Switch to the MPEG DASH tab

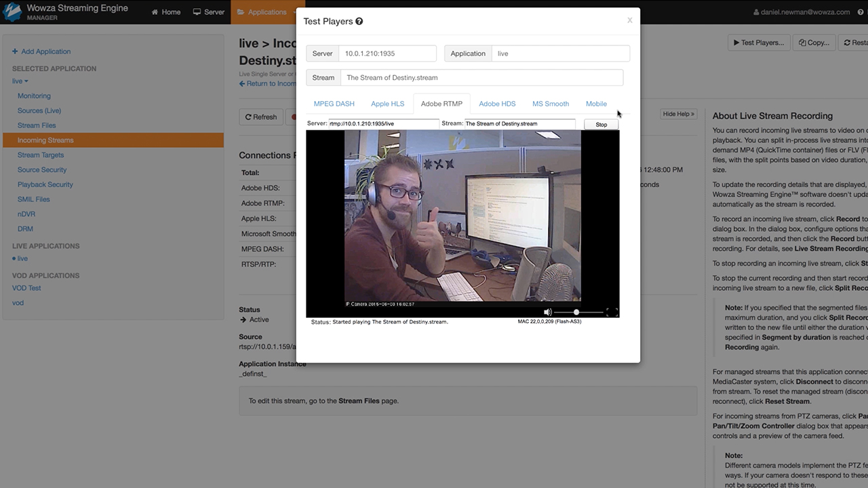[x=334, y=104]
